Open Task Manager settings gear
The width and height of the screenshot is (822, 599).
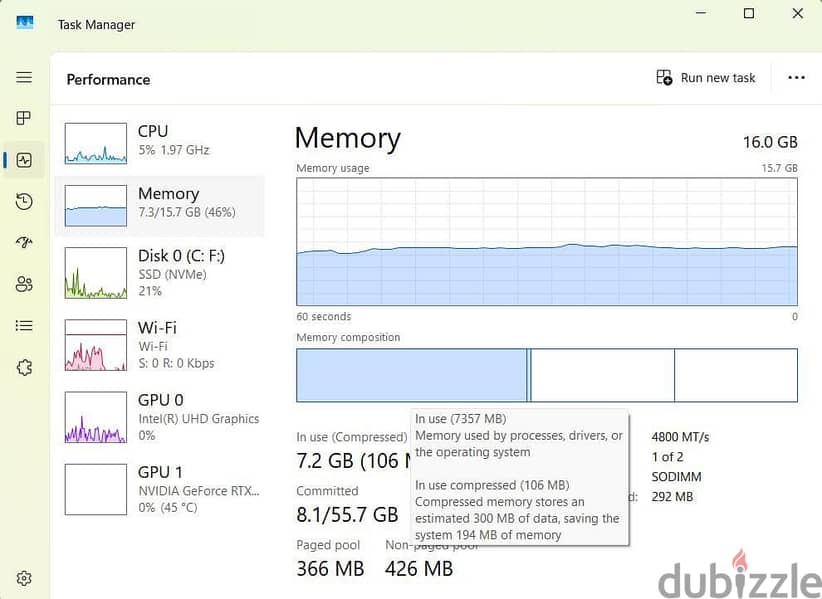(x=24, y=578)
